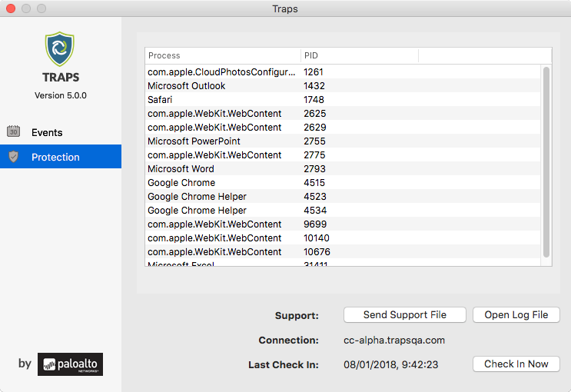571x392 pixels.
Task: Select the Protection sidebar item
Action: pos(55,157)
